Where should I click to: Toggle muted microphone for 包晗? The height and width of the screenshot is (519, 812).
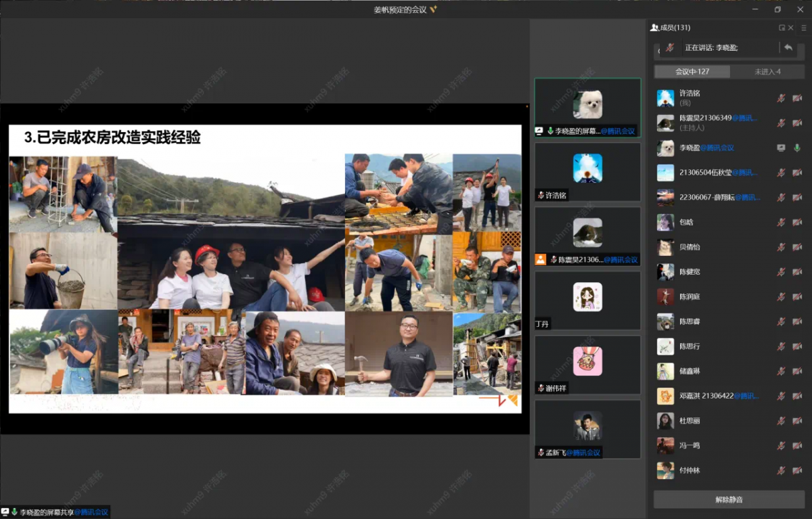pyautogui.click(x=781, y=222)
